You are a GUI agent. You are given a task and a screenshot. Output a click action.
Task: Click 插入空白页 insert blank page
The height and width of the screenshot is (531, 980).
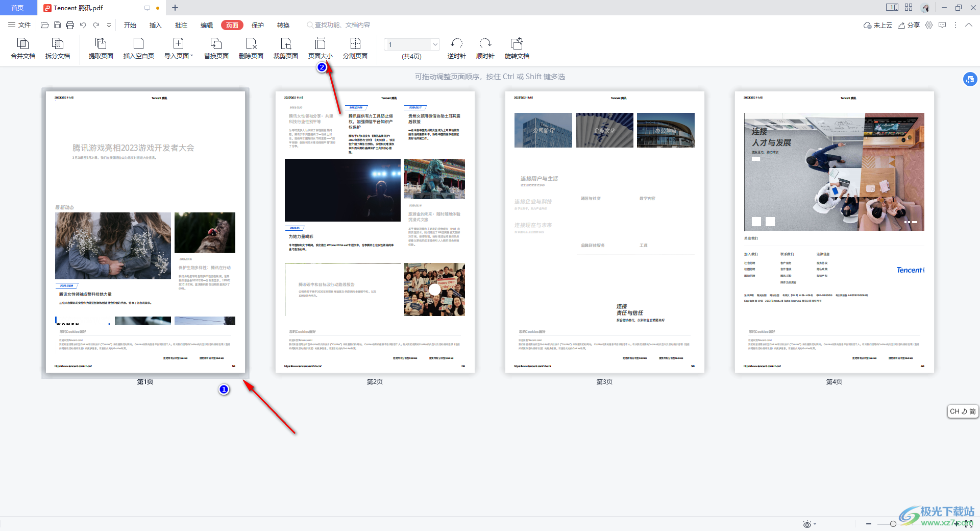(138, 49)
